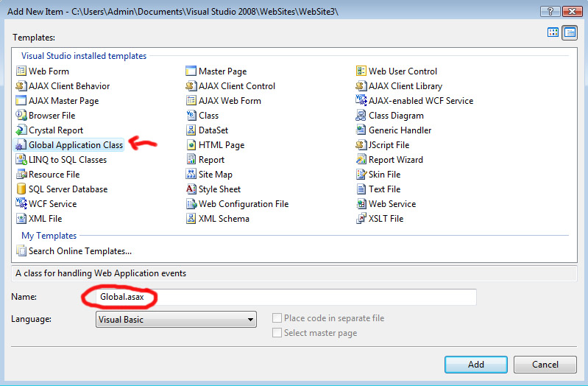Choose the Style Sheet template icon
The image size is (588, 386).
[x=191, y=189]
